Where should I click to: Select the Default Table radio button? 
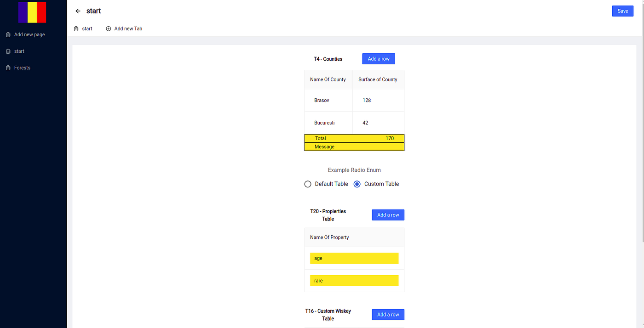pyautogui.click(x=308, y=184)
